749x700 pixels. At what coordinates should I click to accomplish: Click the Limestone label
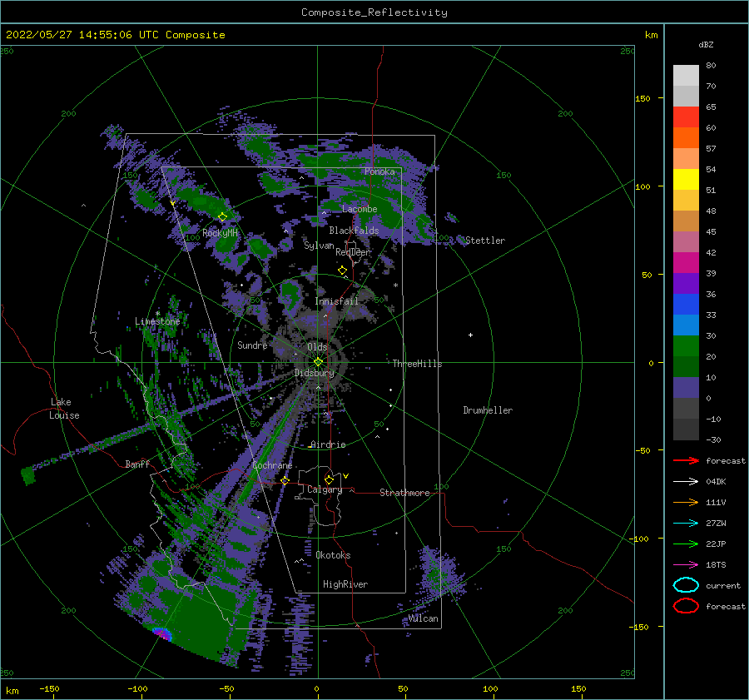(157, 321)
